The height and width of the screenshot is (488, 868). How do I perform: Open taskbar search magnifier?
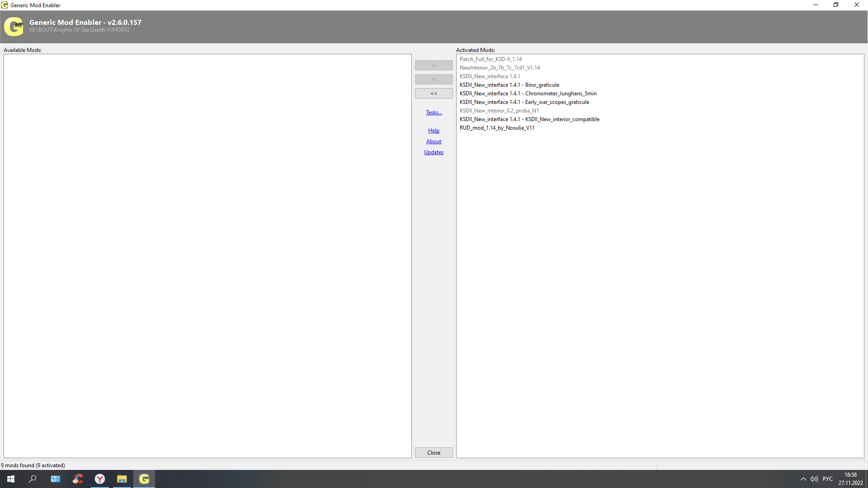point(33,479)
